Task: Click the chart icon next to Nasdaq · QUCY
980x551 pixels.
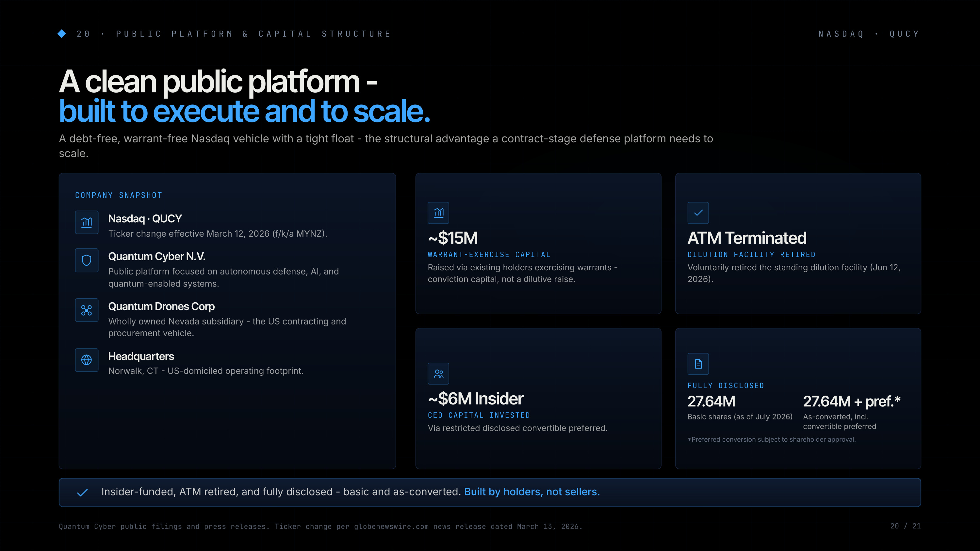Action: (87, 222)
